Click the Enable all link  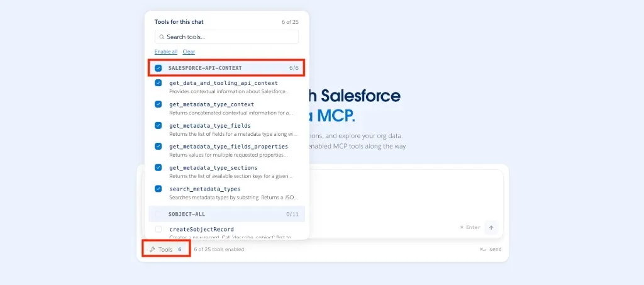166,52
